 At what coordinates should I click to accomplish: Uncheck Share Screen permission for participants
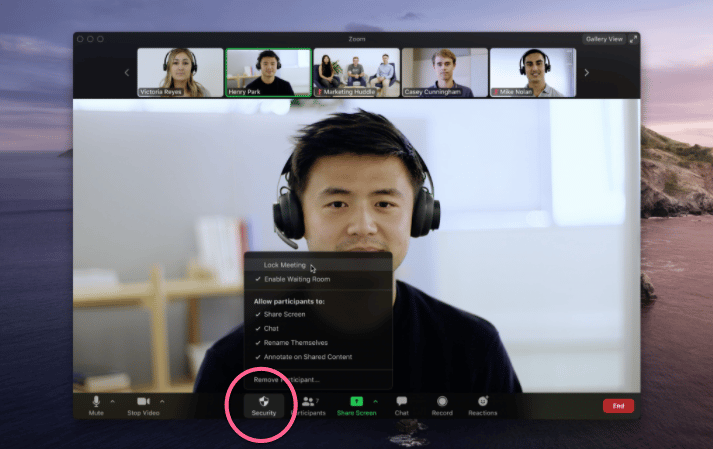click(284, 314)
